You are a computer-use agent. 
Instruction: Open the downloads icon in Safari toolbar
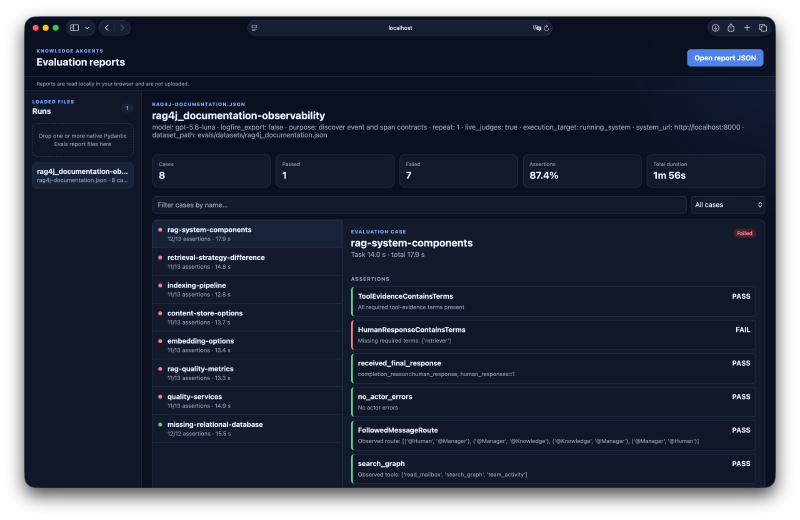pyautogui.click(x=715, y=28)
